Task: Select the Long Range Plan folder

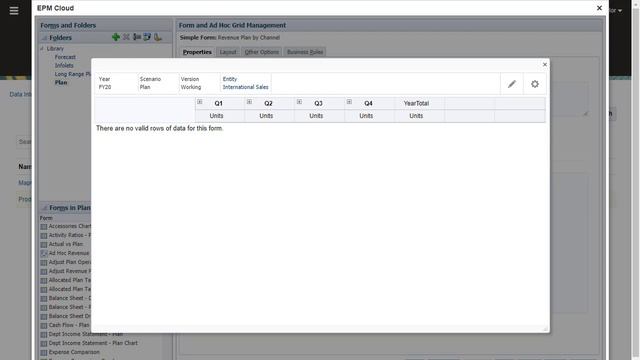Action: (x=73, y=74)
